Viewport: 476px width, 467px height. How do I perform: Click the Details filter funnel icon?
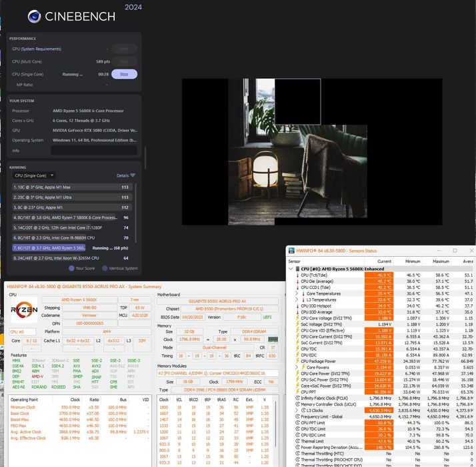click(133, 175)
